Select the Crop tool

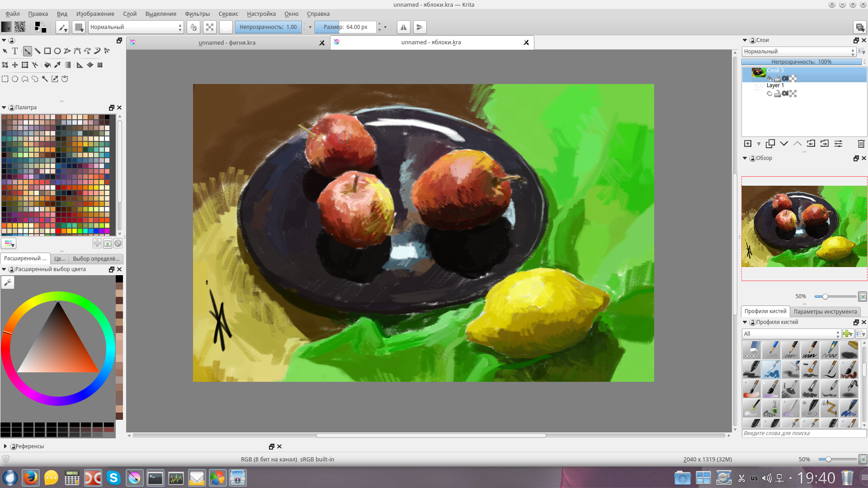pos(5,65)
